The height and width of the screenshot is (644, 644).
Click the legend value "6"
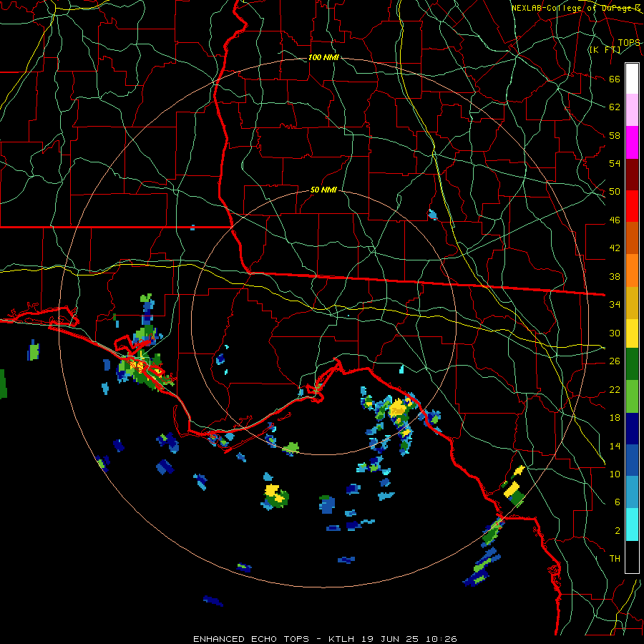pyautogui.click(x=618, y=502)
